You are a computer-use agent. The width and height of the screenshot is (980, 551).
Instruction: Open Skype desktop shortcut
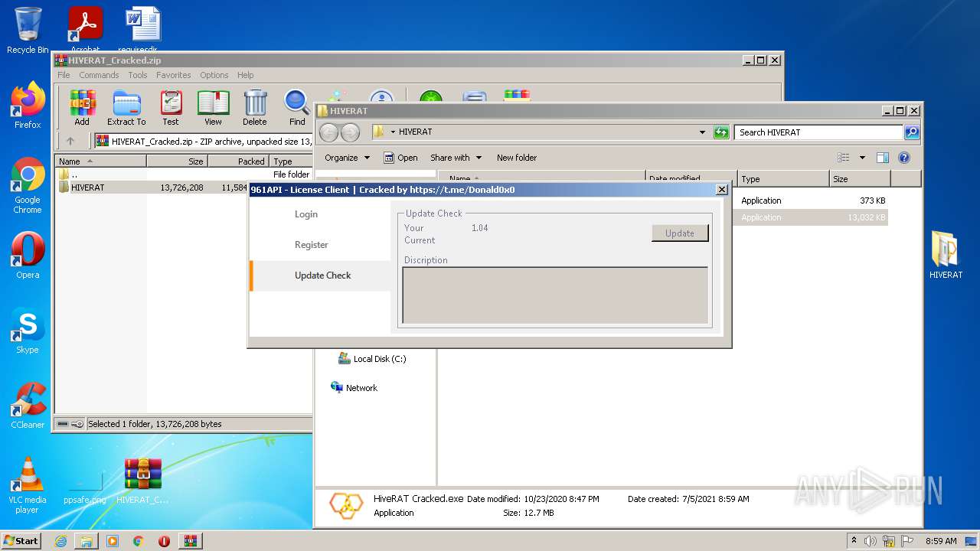pos(28,331)
